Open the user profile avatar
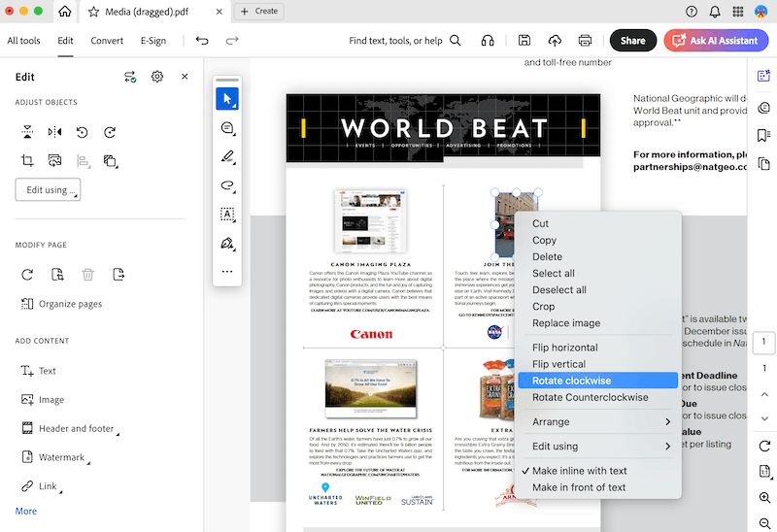The width and height of the screenshot is (777, 532). (760, 12)
